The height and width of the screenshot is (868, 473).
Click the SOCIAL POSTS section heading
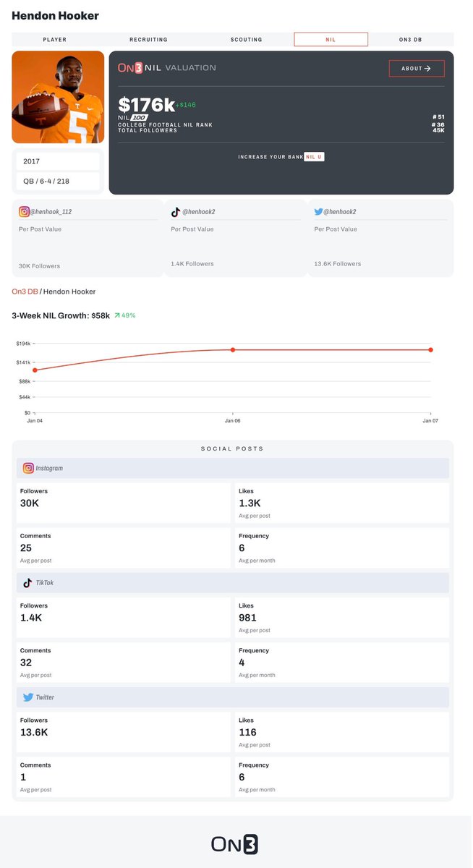click(x=232, y=448)
